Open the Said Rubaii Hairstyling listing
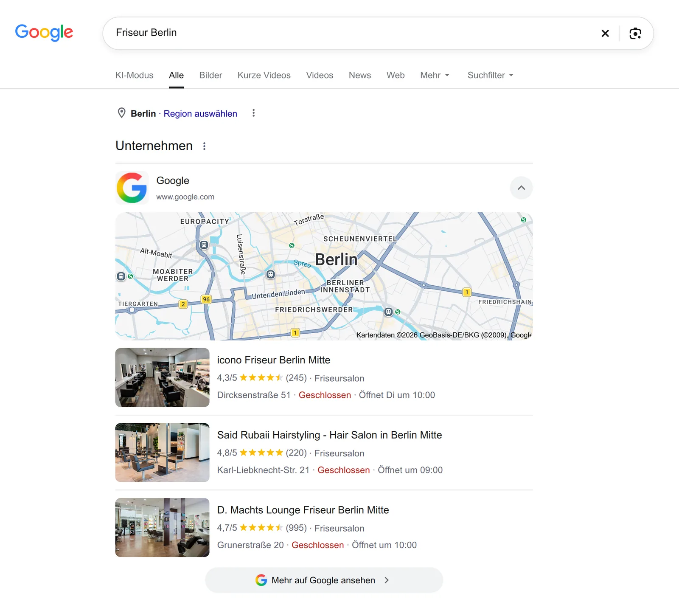Screen dimensions: 679x616 [329, 435]
